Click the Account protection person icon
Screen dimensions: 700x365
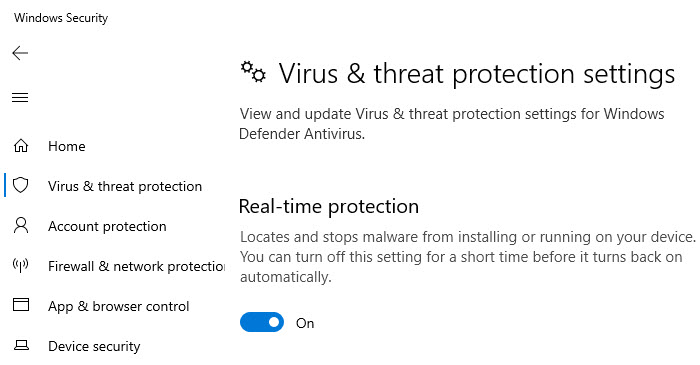[x=21, y=226]
